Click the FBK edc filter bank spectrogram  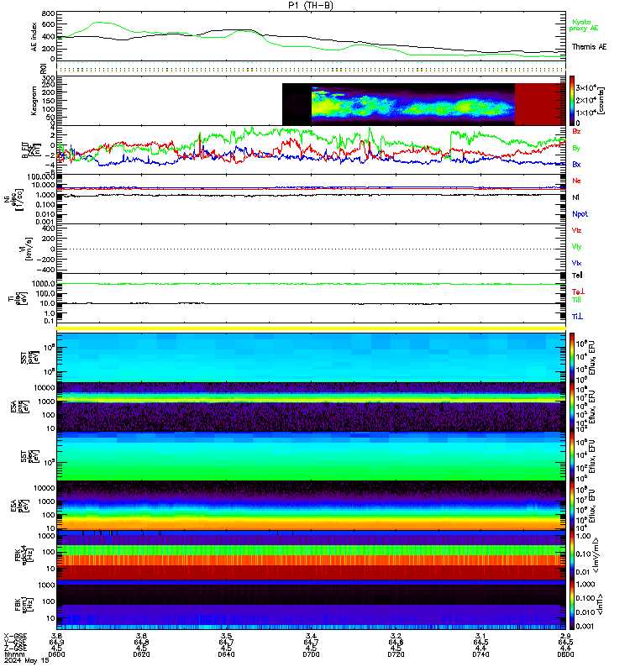point(311,555)
